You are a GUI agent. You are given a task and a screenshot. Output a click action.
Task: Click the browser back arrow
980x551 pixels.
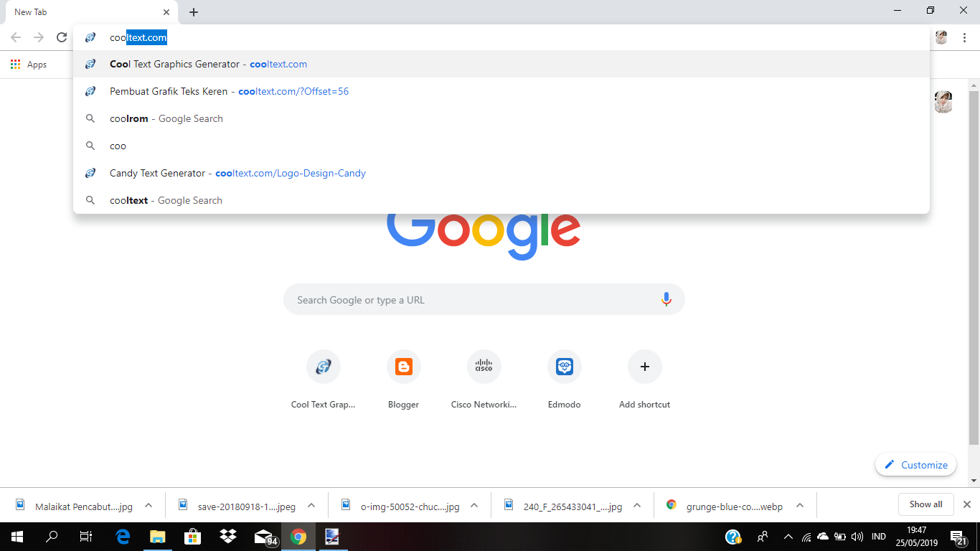click(16, 37)
